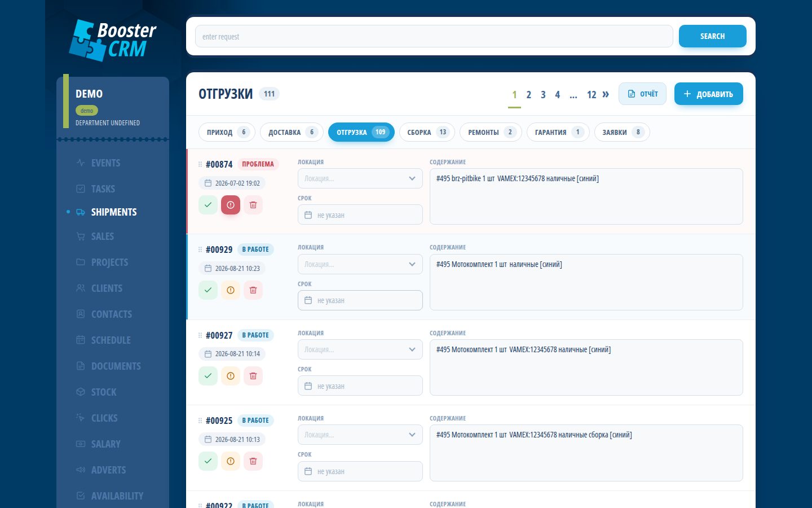Toggle the red problem flag on shipment #00874

click(x=231, y=205)
